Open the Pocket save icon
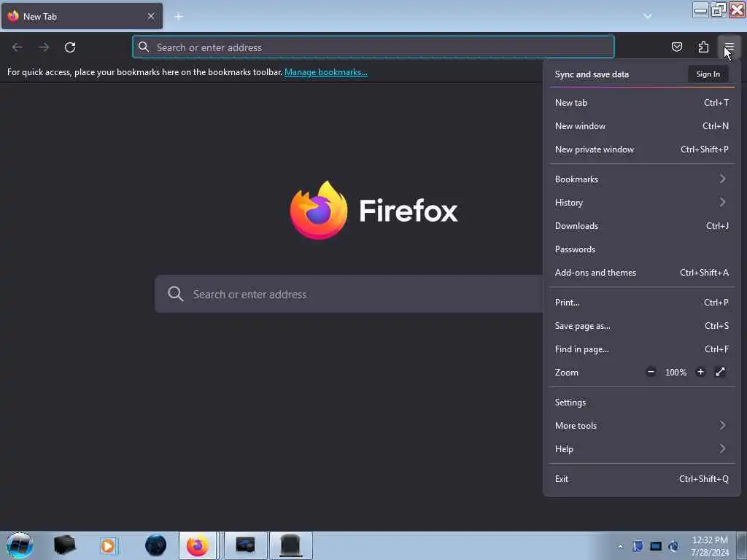The height and width of the screenshot is (560, 747). (x=676, y=47)
